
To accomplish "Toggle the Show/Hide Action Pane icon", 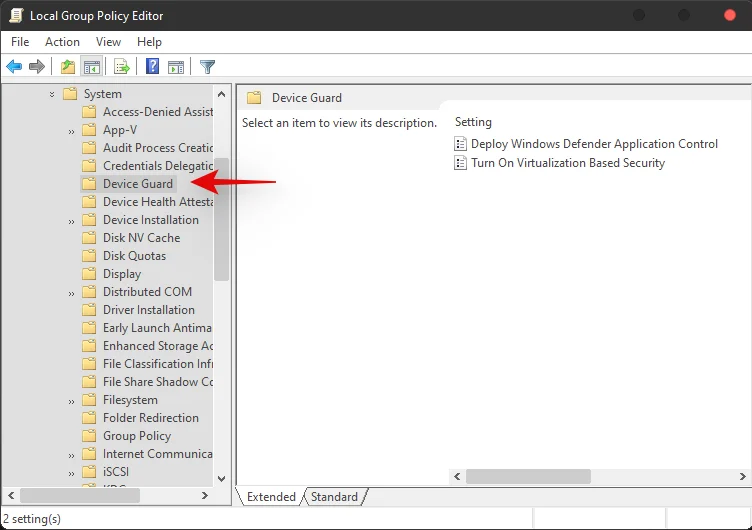I will point(176,67).
